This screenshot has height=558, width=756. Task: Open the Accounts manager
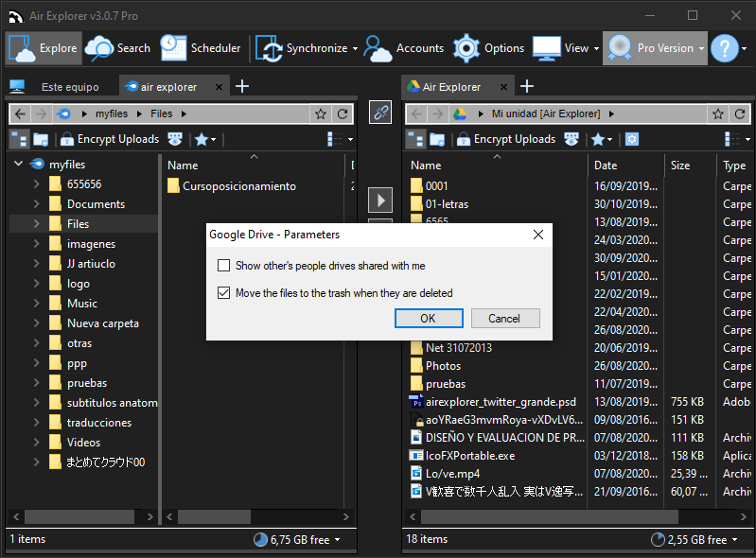[x=404, y=48]
